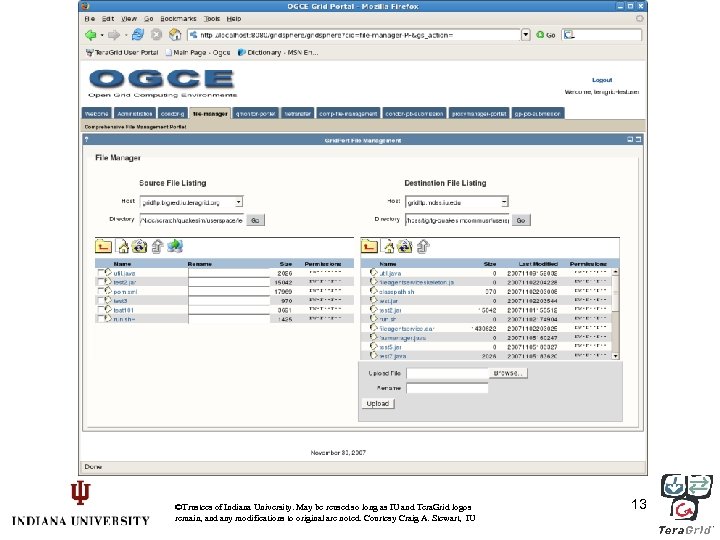720x540 pixels.
Task: Check the box for source file test2.jar
Action: 101,282
